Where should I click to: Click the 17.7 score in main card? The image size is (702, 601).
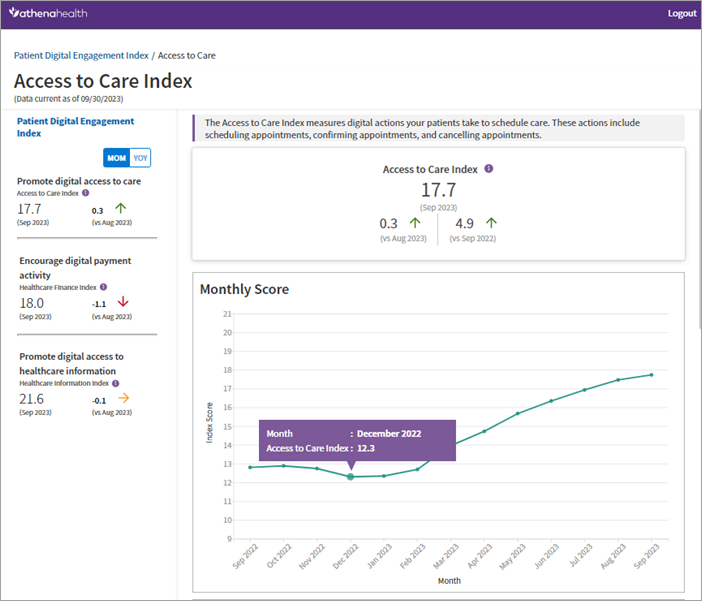tap(438, 190)
